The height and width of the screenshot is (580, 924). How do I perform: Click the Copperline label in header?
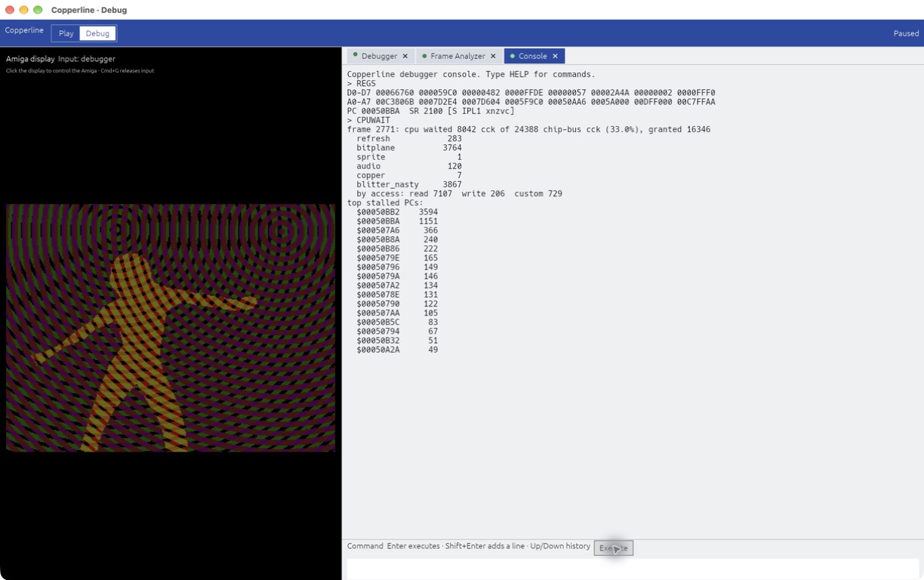(24, 30)
